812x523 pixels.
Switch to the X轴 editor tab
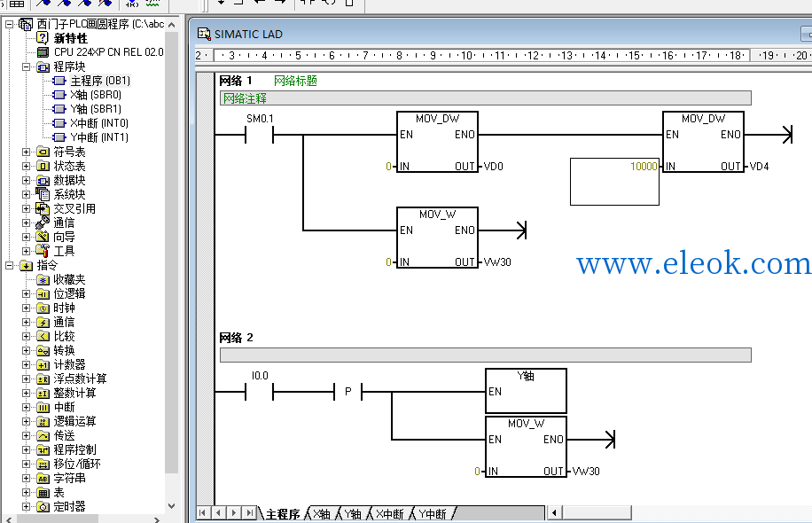322,513
